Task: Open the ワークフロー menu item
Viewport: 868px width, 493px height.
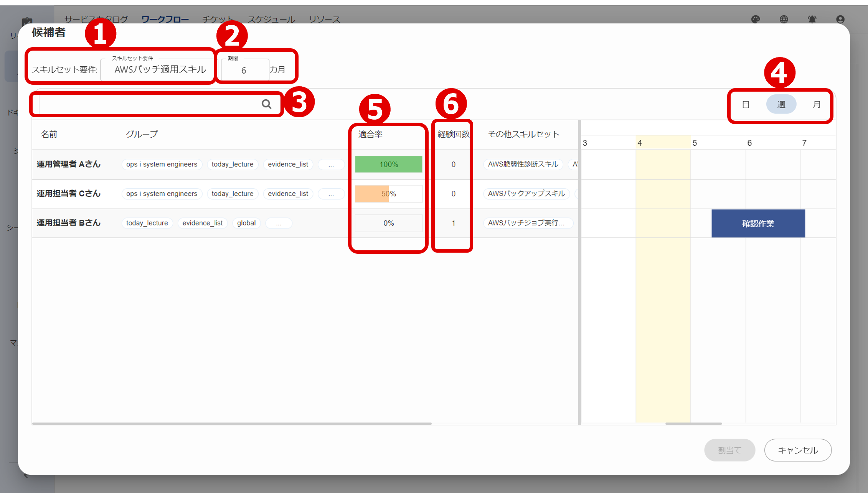Action: pyautogui.click(x=165, y=19)
